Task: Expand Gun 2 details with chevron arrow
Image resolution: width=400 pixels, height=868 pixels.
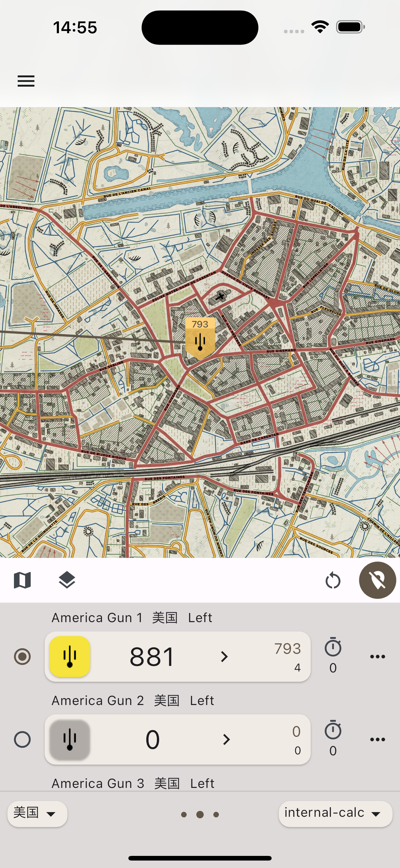Action: tap(226, 739)
